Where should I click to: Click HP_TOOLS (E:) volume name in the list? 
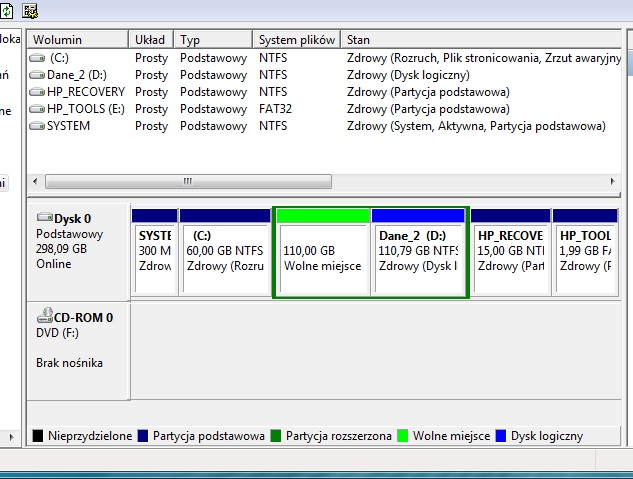86,109
